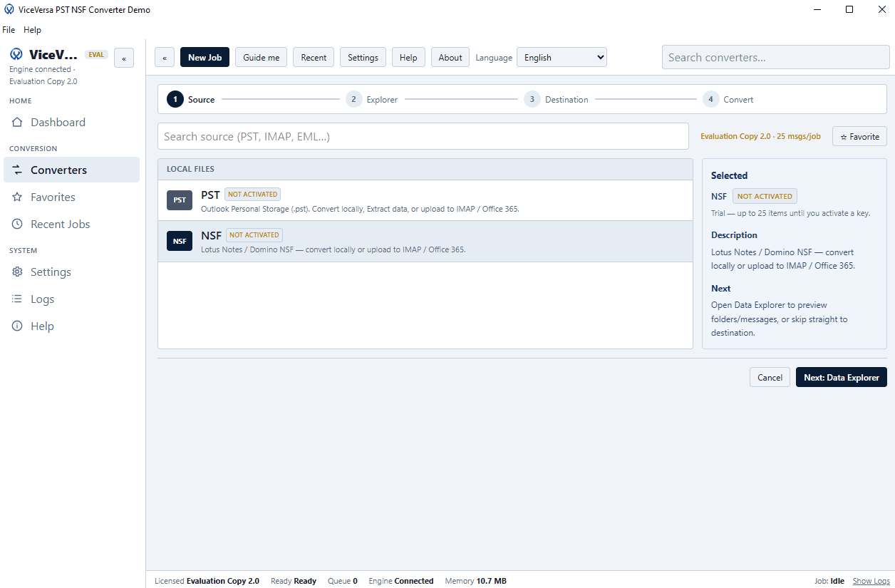Click the PST file type badge icon

tap(180, 200)
